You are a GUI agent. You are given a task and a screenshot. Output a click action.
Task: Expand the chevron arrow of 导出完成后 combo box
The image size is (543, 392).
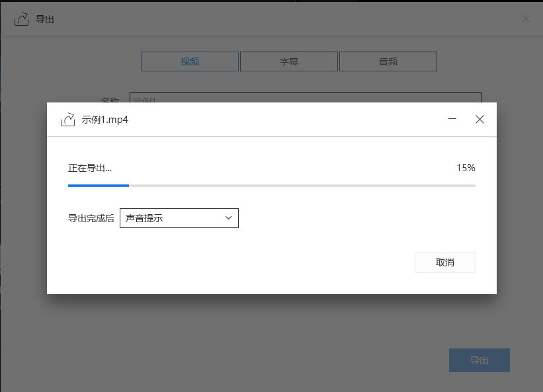pyautogui.click(x=228, y=218)
